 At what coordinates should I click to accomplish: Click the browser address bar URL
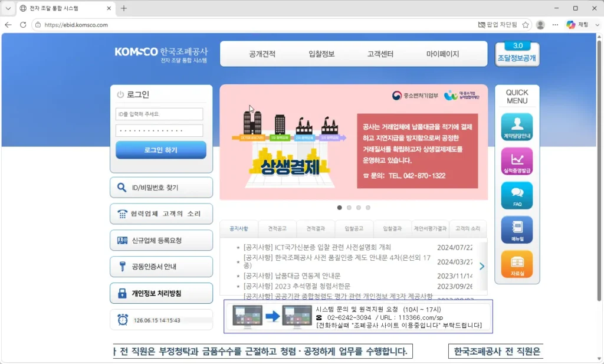pos(76,25)
